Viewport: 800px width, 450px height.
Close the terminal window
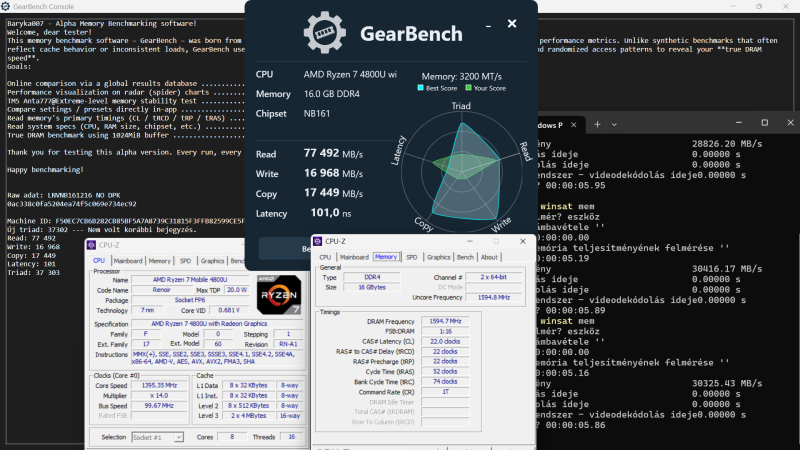(x=790, y=122)
